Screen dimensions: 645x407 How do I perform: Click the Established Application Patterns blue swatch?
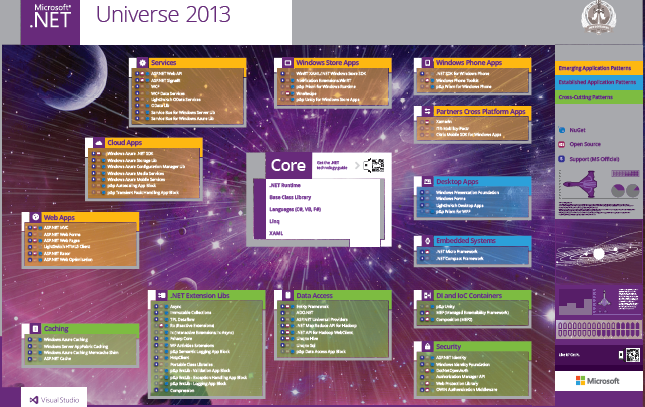click(x=599, y=82)
